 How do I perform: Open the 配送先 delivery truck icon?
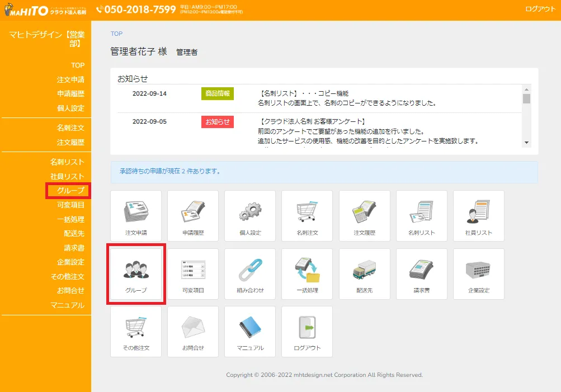[x=364, y=274]
